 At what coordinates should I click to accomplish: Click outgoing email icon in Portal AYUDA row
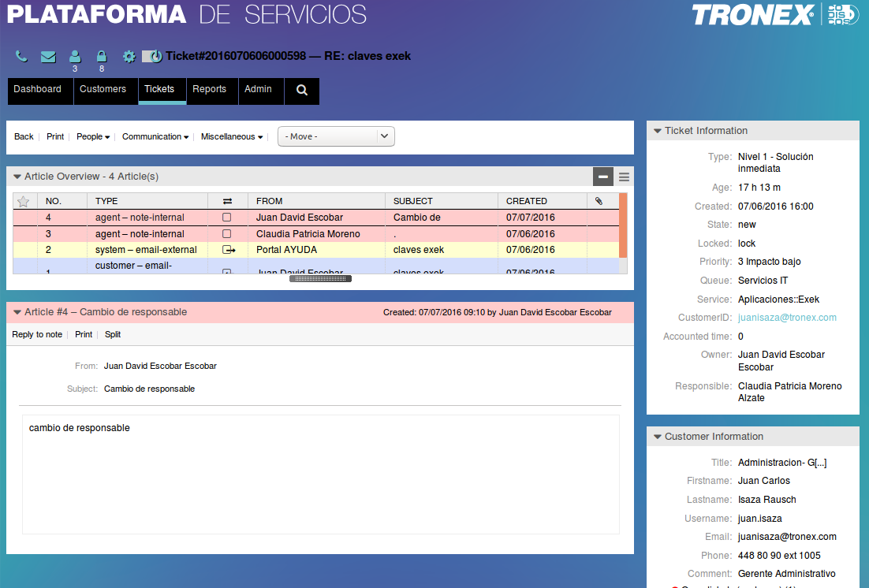click(x=229, y=250)
